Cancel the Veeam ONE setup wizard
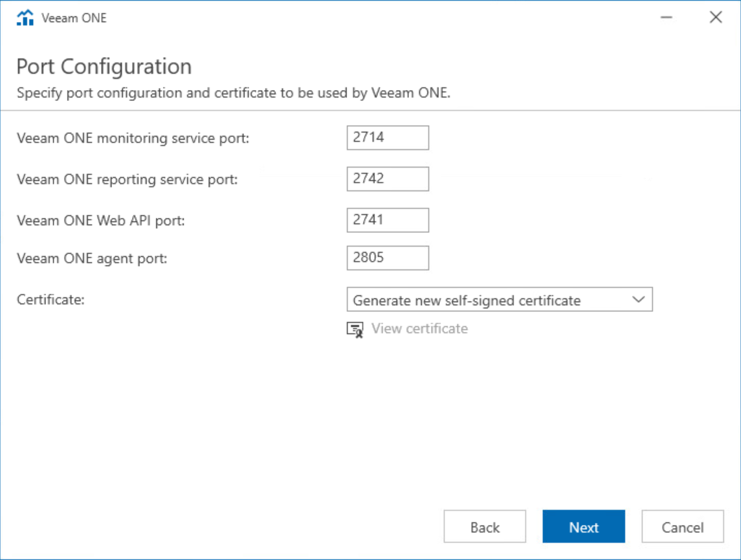The height and width of the screenshot is (560, 741). pos(682,527)
